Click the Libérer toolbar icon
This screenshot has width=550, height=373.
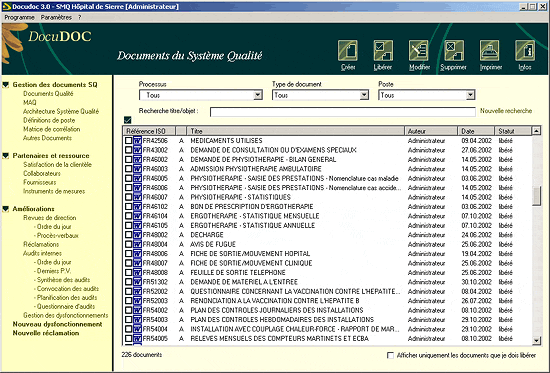pos(383,51)
